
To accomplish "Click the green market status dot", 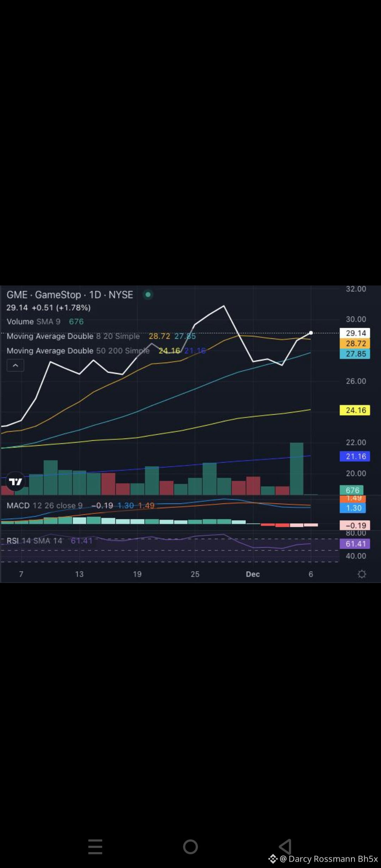I will click(148, 294).
